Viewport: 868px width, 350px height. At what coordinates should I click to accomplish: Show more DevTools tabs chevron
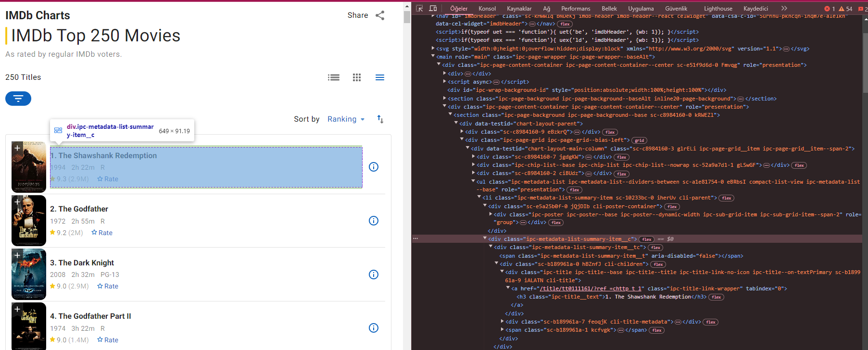(x=784, y=8)
